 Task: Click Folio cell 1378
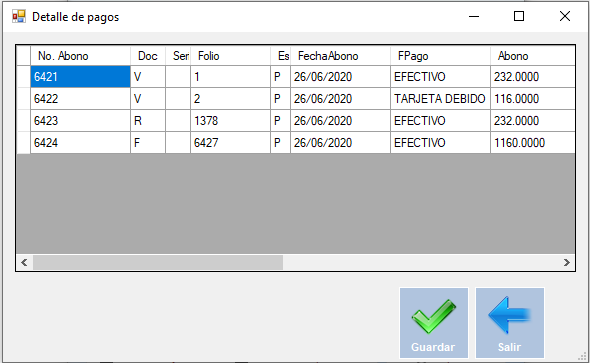(230, 121)
